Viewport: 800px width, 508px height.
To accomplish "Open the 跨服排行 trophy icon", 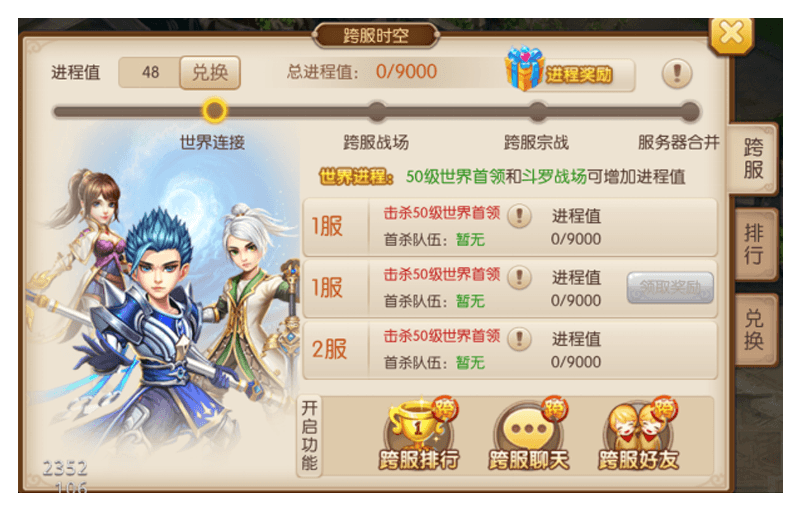I will click(x=418, y=433).
